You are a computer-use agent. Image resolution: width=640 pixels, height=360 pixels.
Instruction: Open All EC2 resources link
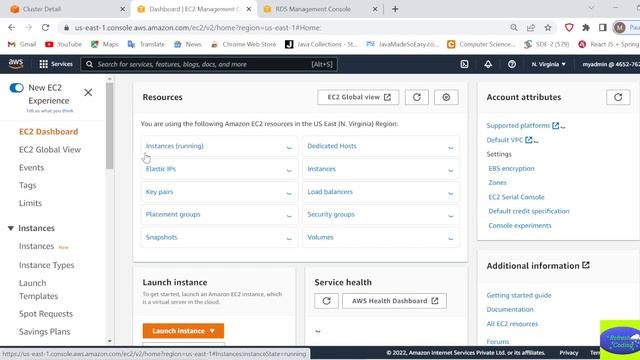tap(512, 324)
